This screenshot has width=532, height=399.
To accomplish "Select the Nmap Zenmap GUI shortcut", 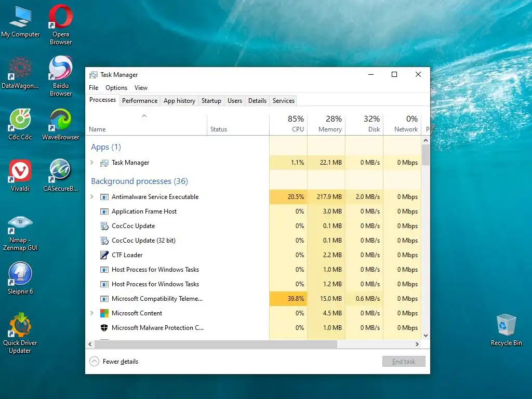I will point(20,233).
